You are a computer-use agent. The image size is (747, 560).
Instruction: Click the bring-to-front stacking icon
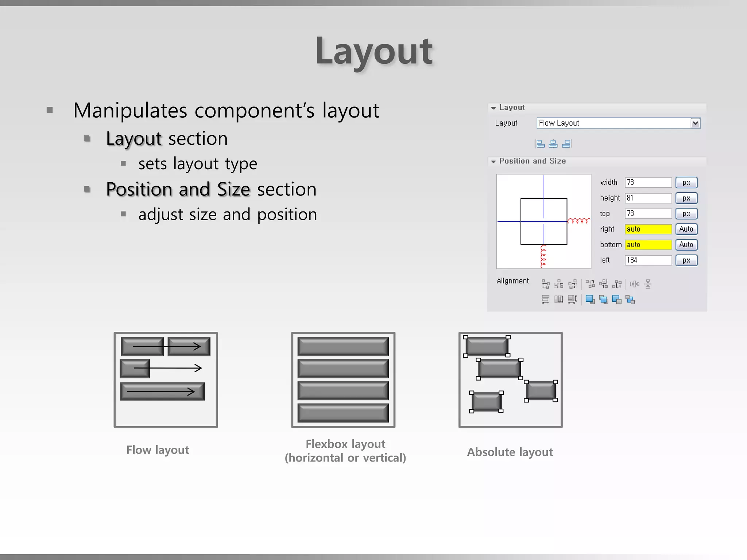click(x=590, y=300)
